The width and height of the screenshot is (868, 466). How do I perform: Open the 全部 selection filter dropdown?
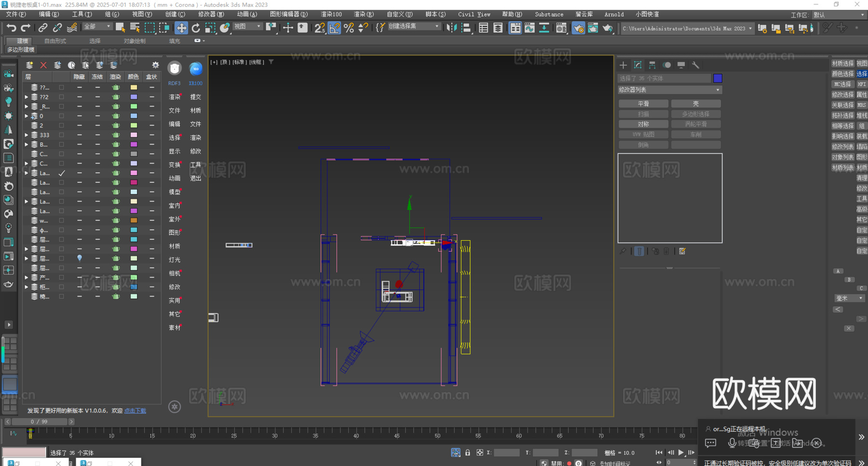point(97,27)
